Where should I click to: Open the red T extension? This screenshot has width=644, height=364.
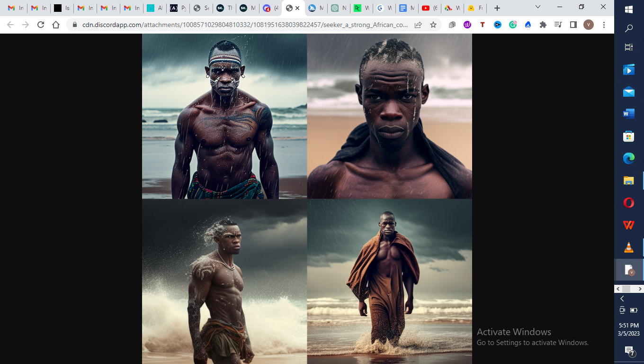pos(483,25)
